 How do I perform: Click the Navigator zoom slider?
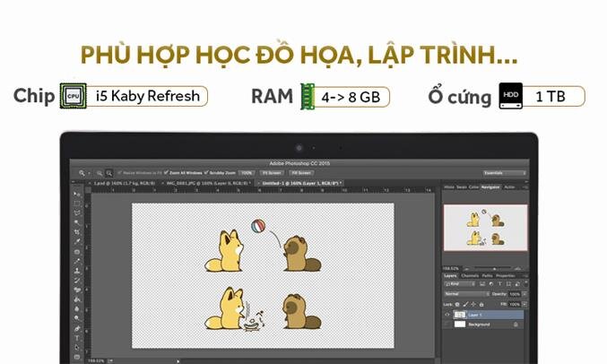[x=493, y=266]
